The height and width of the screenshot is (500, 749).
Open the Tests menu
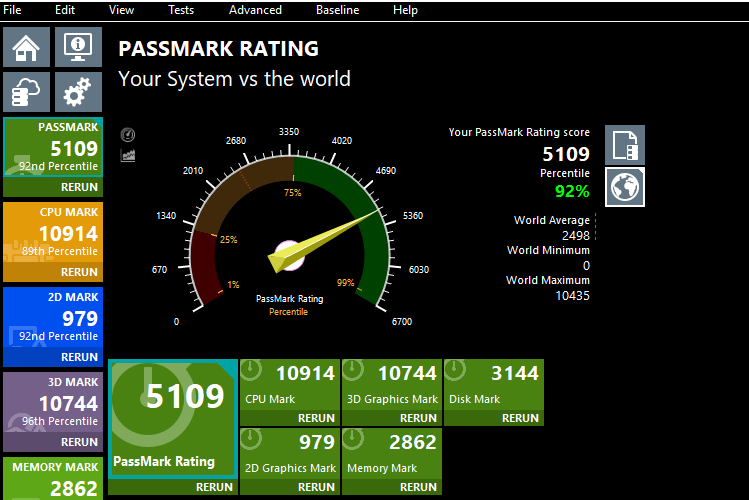(x=181, y=10)
